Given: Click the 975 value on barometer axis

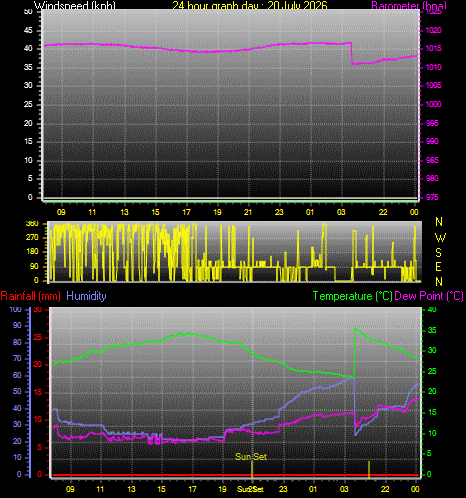Looking at the screenshot, I should click(x=432, y=197).
